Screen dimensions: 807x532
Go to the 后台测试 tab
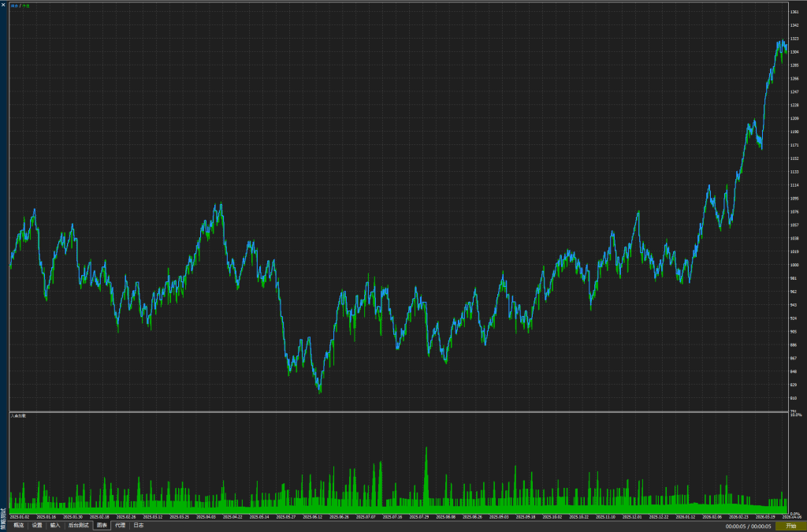tap(78, 525)
